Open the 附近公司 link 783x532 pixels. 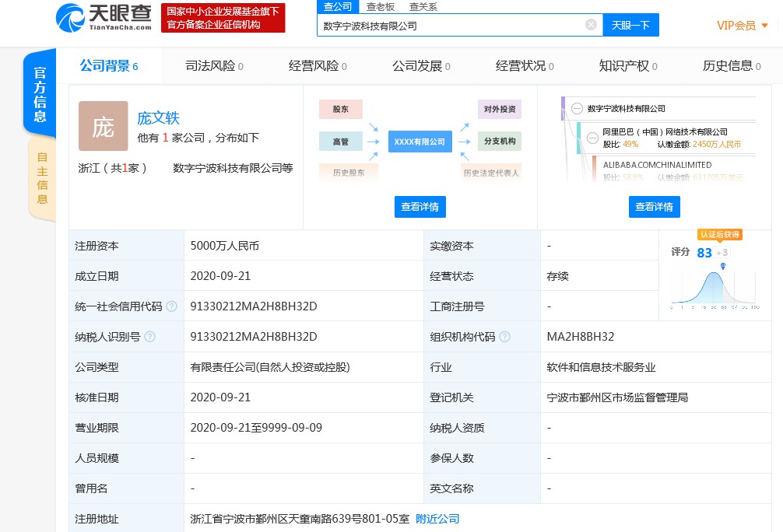point(437,519)
